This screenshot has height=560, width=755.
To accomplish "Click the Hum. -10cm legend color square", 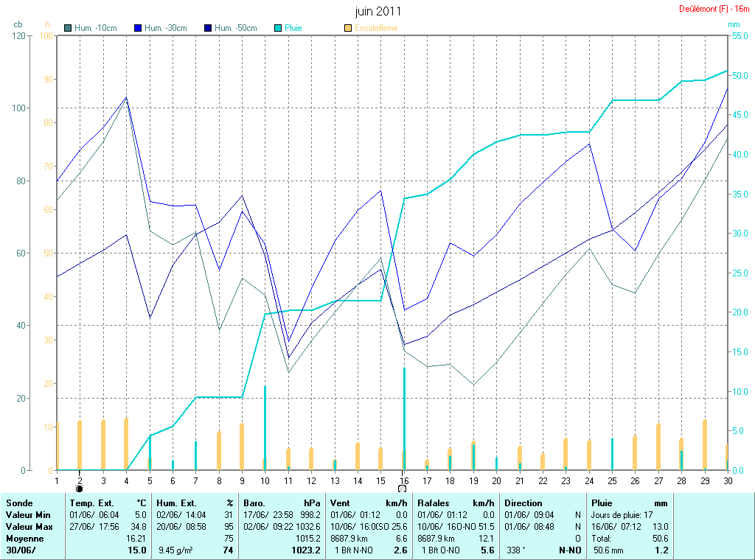I will (69, 28).
